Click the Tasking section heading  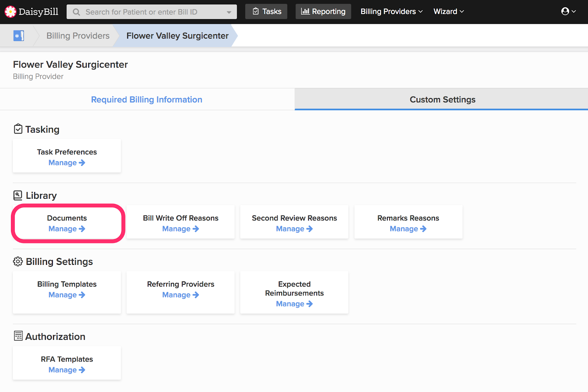pos(42,129)
